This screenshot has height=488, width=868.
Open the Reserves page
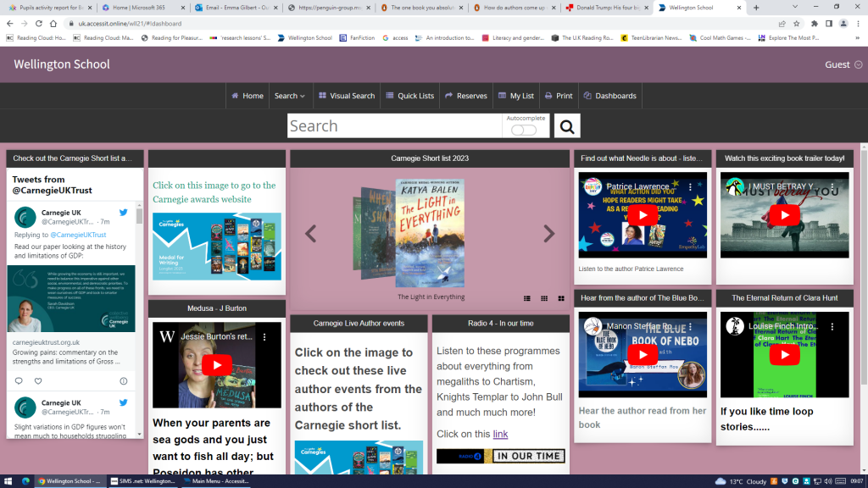point(465,96)
